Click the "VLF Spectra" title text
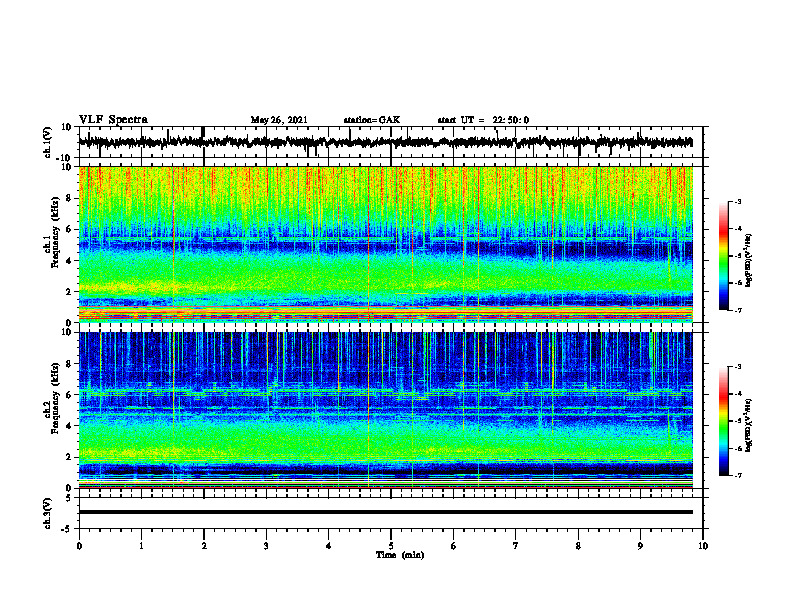 click(113, 120)
